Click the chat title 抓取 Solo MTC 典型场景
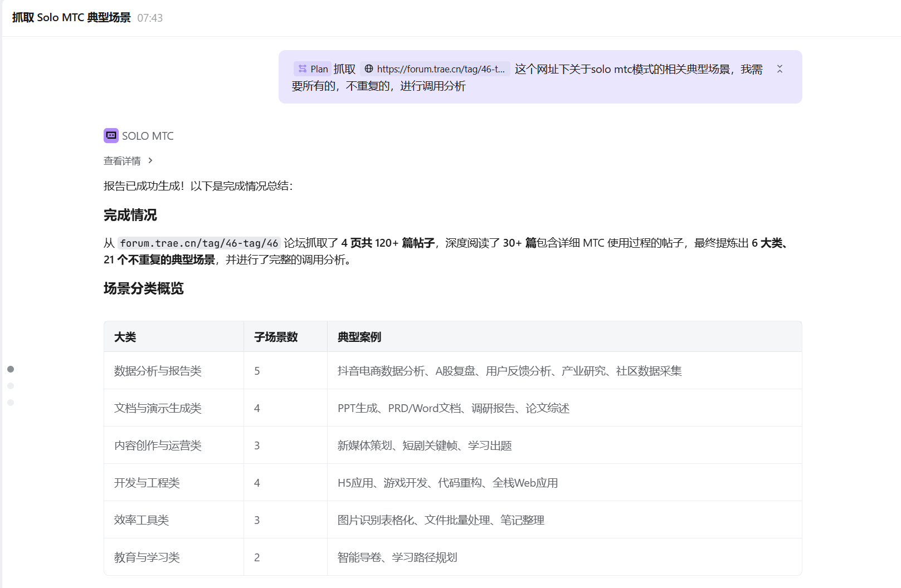 tap(71, 18)
